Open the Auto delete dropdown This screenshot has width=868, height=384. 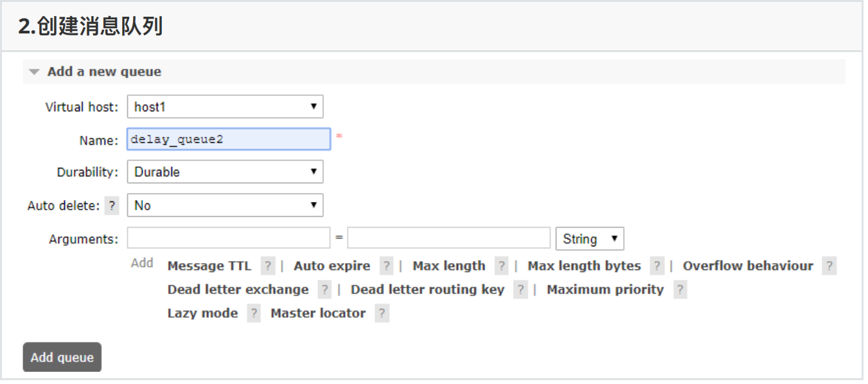coord(225,206)
